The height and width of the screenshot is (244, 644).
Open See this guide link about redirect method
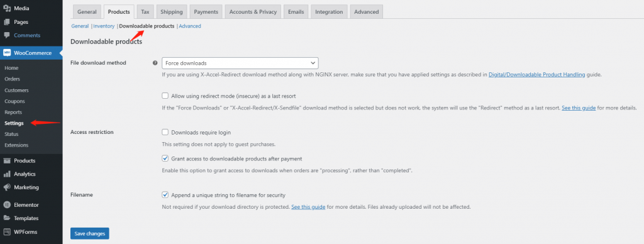pos(579,108)
